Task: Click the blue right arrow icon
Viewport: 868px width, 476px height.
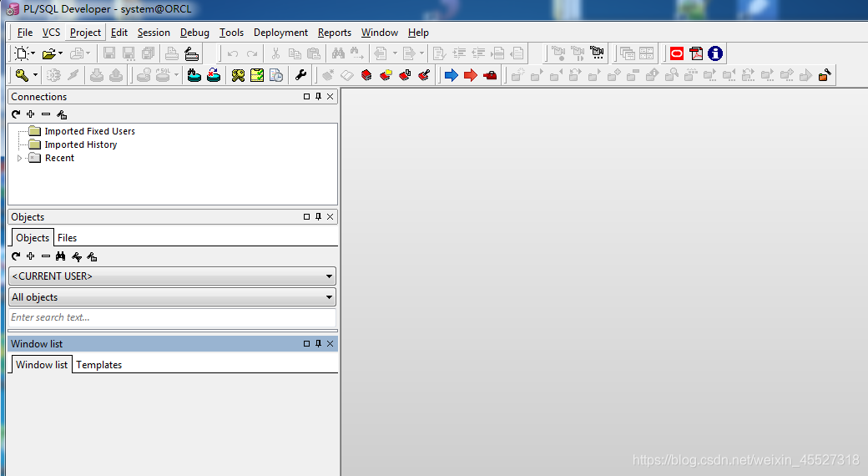Action: click(452, 75)
